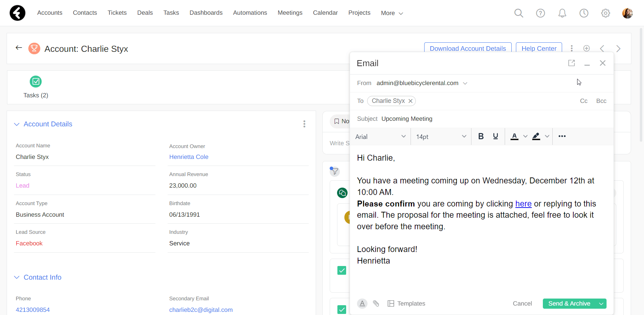Show notifications bell

click(562, 13)
